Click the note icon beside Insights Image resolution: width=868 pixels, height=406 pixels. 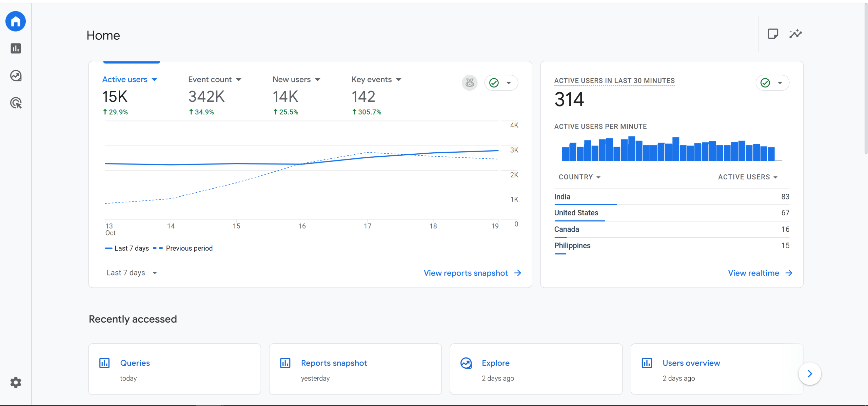(773, 34)
